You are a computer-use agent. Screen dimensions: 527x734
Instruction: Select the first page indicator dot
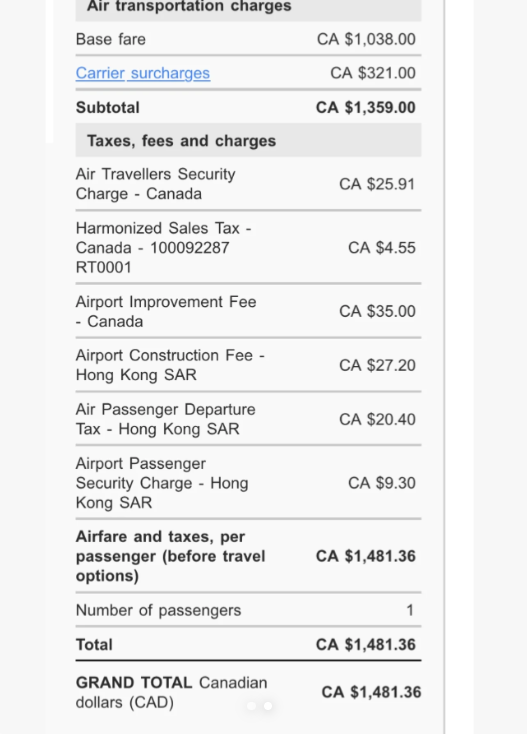pos(252,706)
